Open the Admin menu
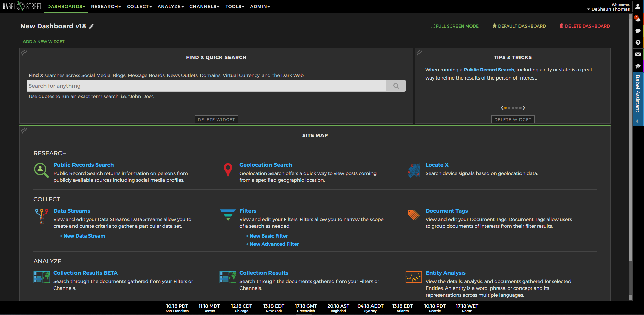This screenshot has height=315, width=644. (x=260, y=7)
